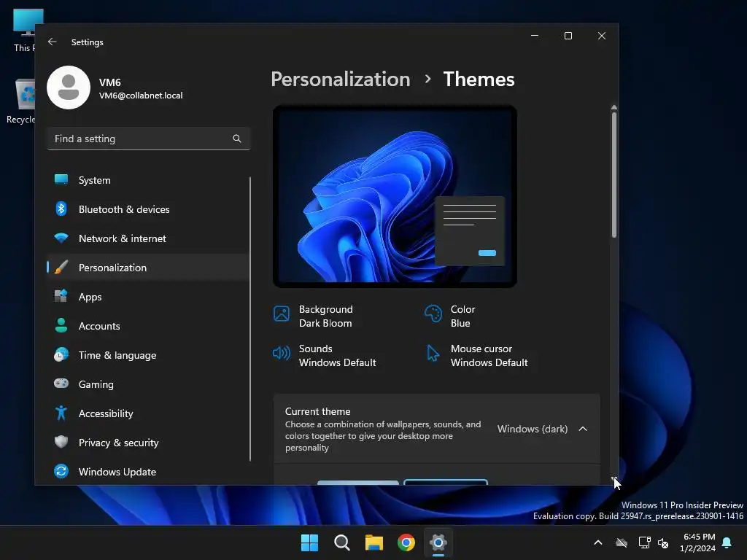Click the VM6 user avatar picture

[69, 87]
